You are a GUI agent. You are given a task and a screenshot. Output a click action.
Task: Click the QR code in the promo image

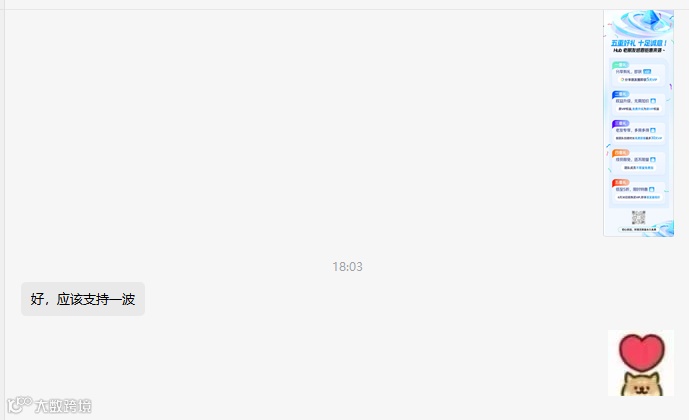638,217
